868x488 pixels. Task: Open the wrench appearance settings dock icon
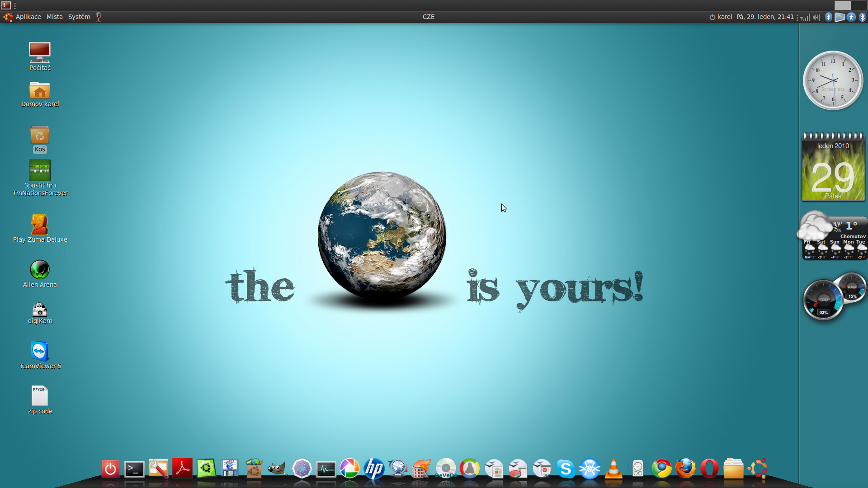(158, 469)
